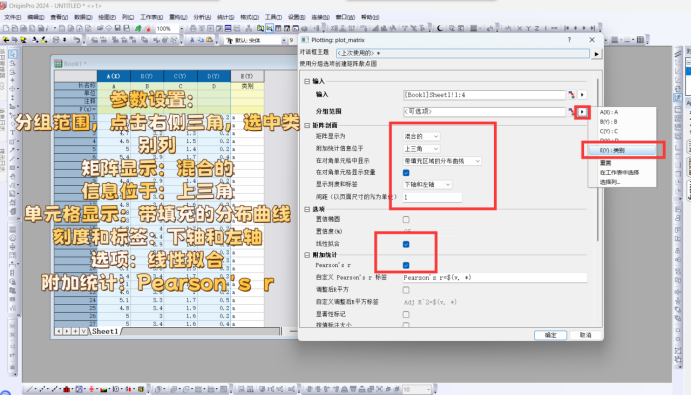Click column E(Y) header in Book1
The image size is (692, 396).
(x=247, y=76)
